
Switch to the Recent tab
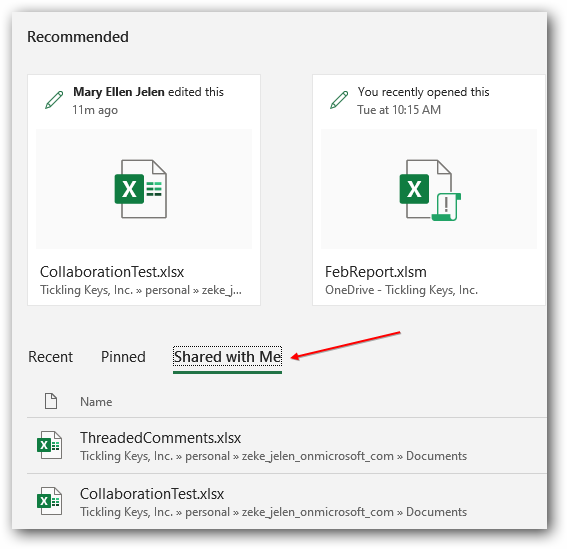[51, 357]
